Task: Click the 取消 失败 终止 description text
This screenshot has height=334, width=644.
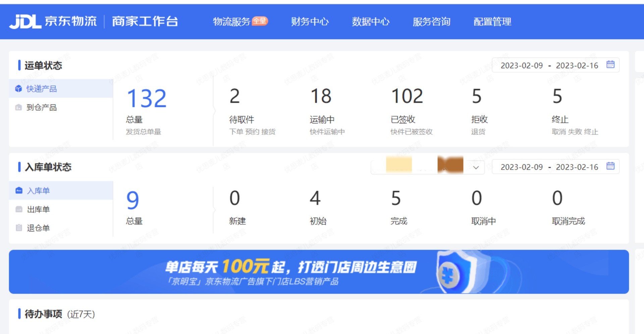Action: coord(575,132)
